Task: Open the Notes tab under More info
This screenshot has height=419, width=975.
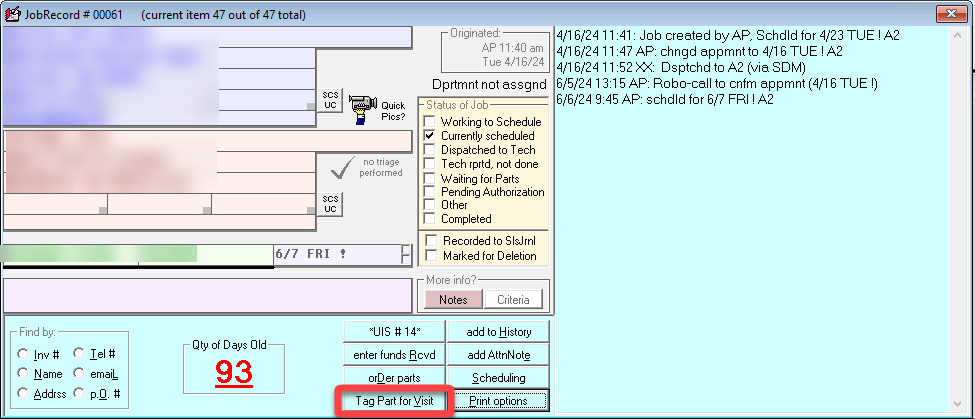Action: [452, 299]
